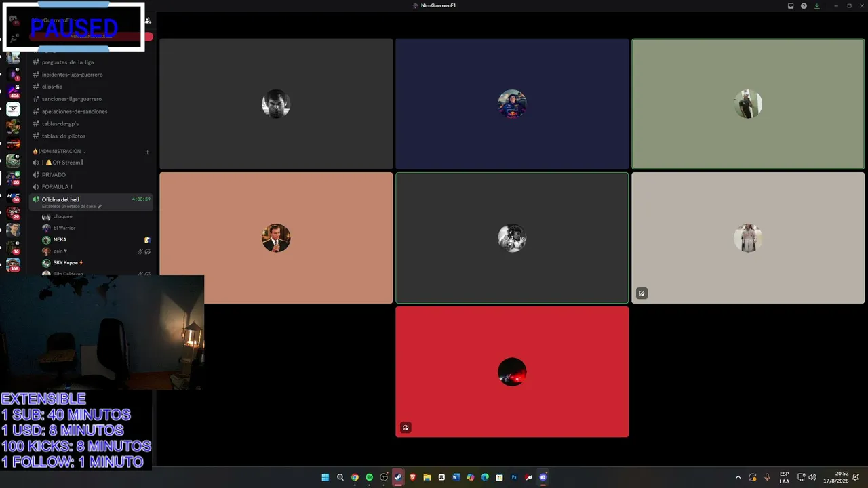Open the clock and date panel
868x488 pixels.
(835, 477)
